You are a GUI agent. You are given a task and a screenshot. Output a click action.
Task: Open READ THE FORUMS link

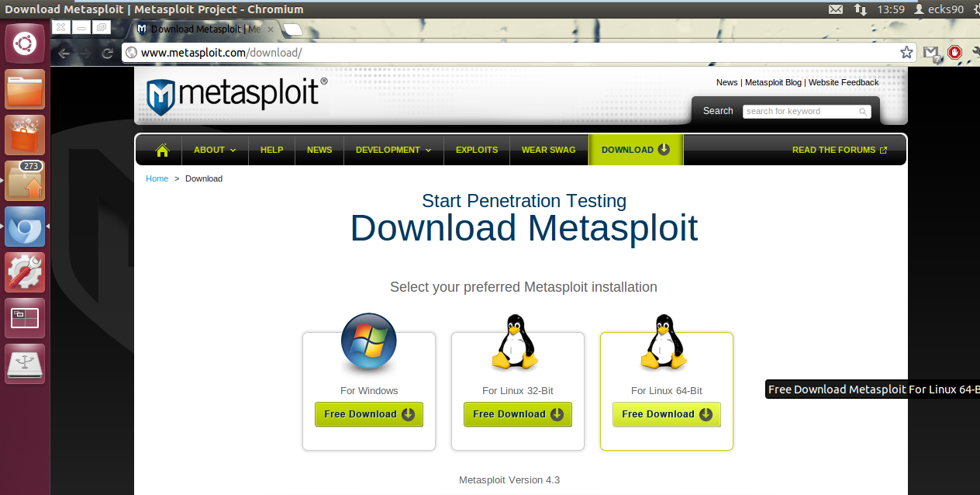pyautogui.click(x=840, y=150)
